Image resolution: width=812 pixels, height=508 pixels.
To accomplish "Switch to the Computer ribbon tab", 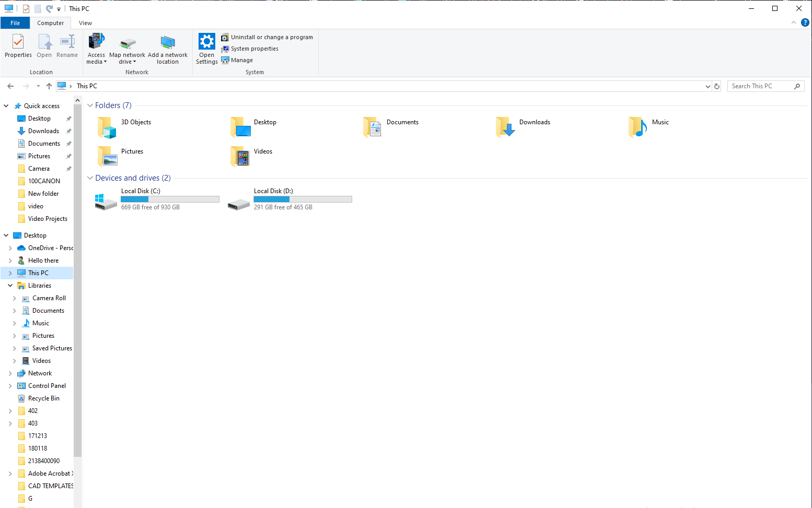I will click(51, 23).
